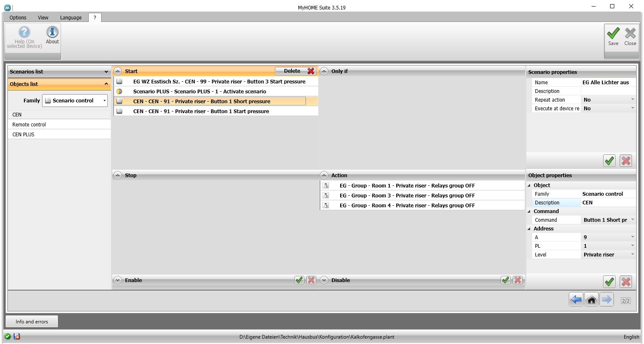Click the MyHOME Suite app icon in title bar
This screenshot has width=644, height=344.
tap(7, 7)
